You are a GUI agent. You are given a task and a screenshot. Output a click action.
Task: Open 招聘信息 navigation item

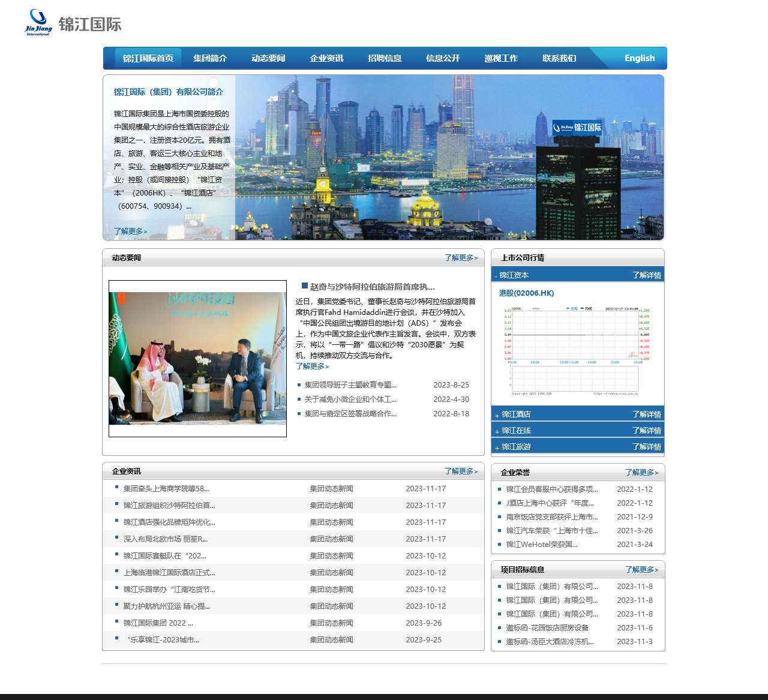[385, 58]
